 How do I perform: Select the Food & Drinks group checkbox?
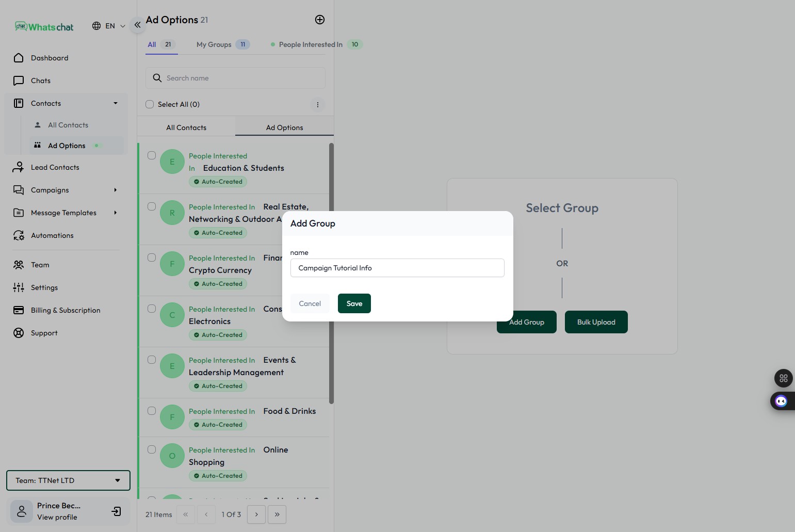click(152, 411)
